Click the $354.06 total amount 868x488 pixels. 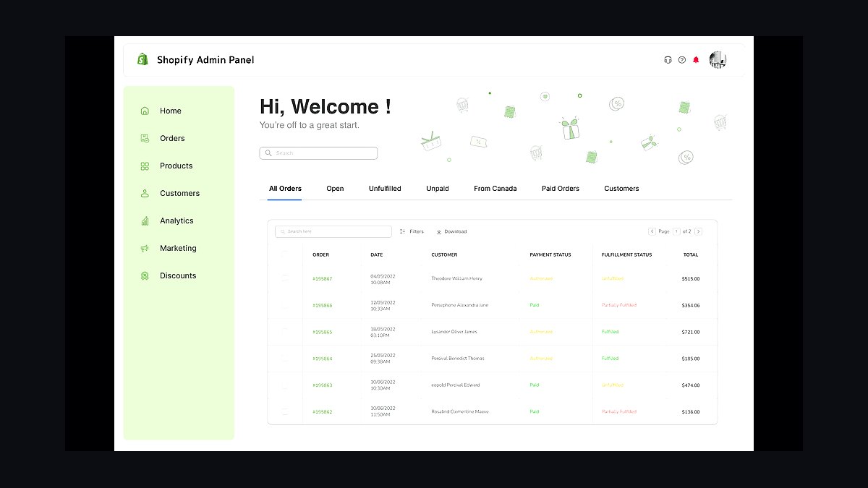click(691, 305)
